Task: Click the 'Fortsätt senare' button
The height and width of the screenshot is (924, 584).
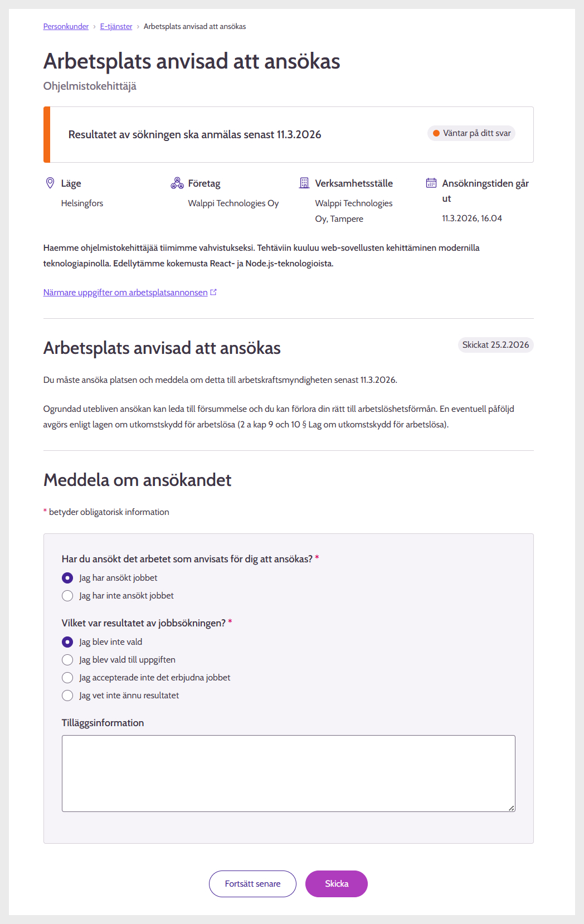Action: click(252, 884)
